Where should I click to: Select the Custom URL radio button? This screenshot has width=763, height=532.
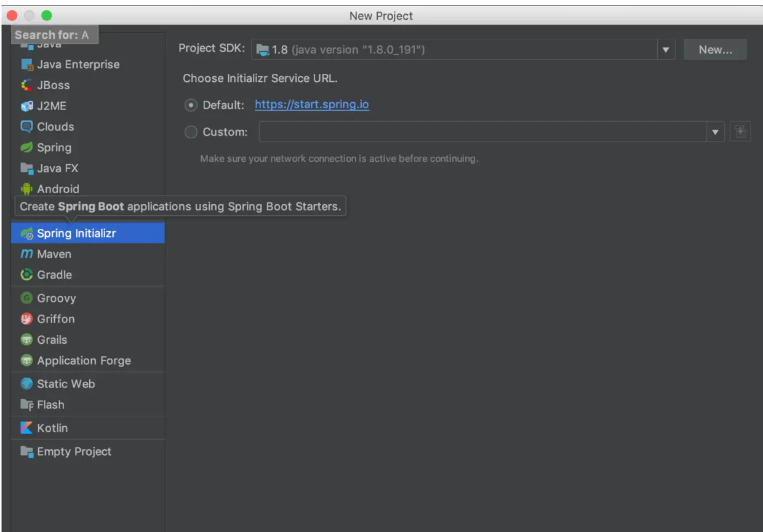tap(191, 132)
